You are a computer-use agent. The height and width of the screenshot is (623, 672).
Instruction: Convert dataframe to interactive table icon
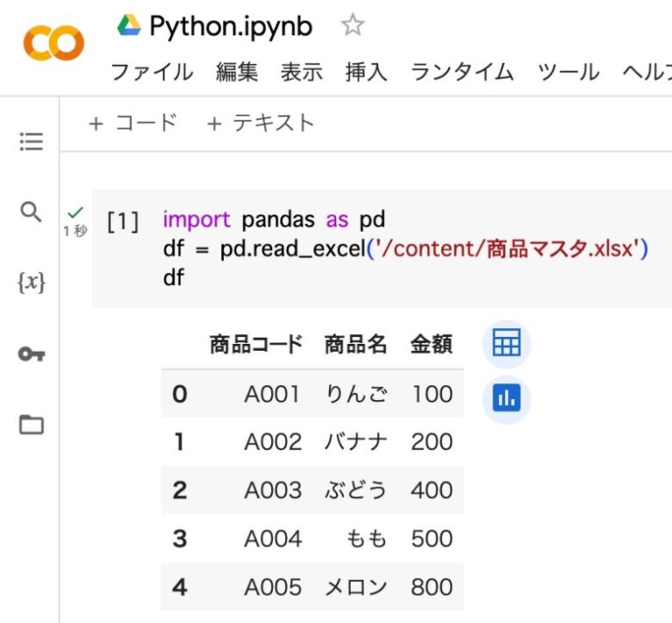(506, 343)
